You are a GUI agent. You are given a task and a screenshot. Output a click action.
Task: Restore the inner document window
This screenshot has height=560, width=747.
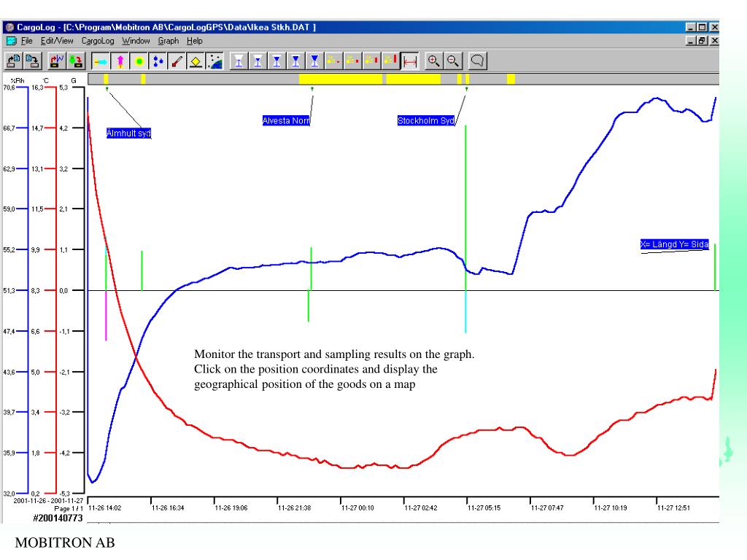point(702,41)
